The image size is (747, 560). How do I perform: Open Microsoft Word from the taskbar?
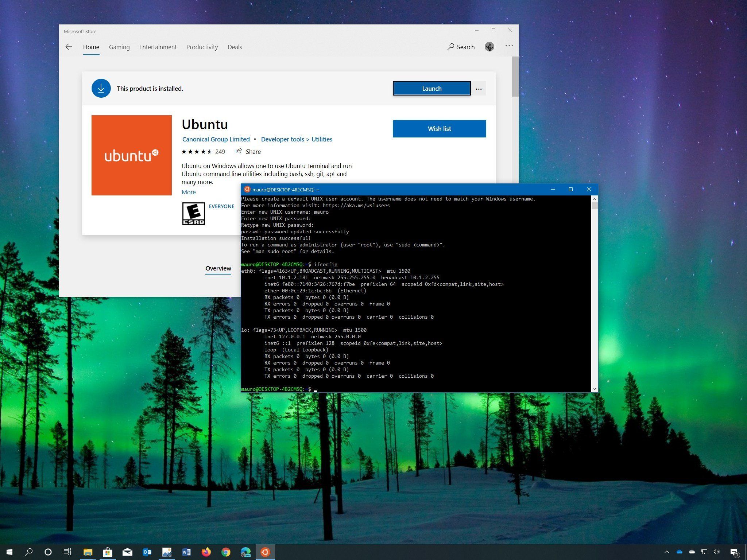point(186,552)
